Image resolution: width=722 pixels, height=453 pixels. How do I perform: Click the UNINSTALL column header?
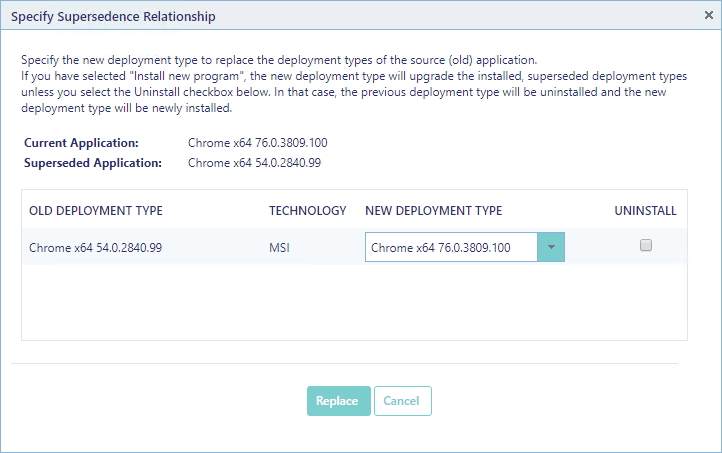click(645, 211)
